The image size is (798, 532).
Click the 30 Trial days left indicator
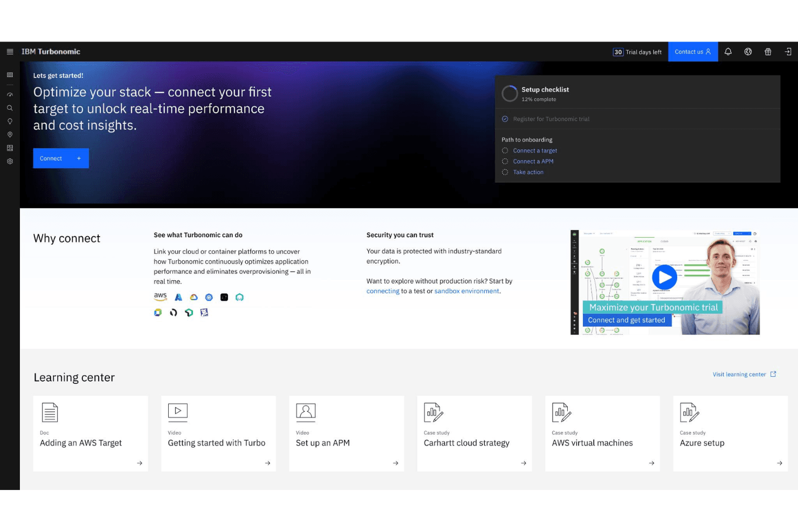click(x=637, y=52)
